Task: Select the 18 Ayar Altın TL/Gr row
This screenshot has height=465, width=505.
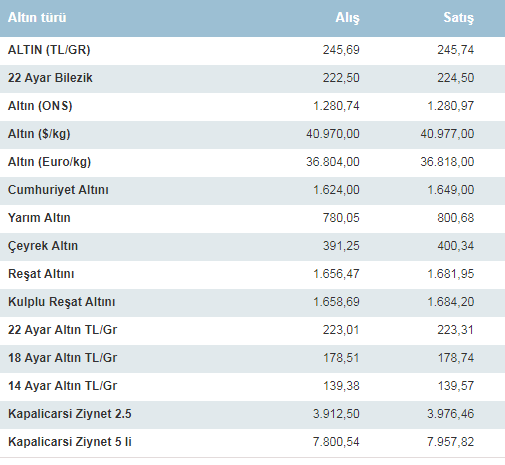Action: coord(252,358)
